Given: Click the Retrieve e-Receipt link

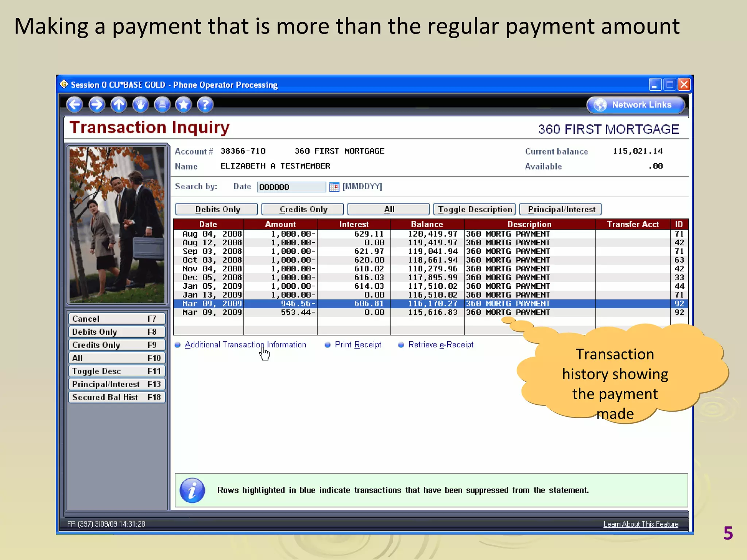Looking at the screenshot, I should (x=441, y=345).
